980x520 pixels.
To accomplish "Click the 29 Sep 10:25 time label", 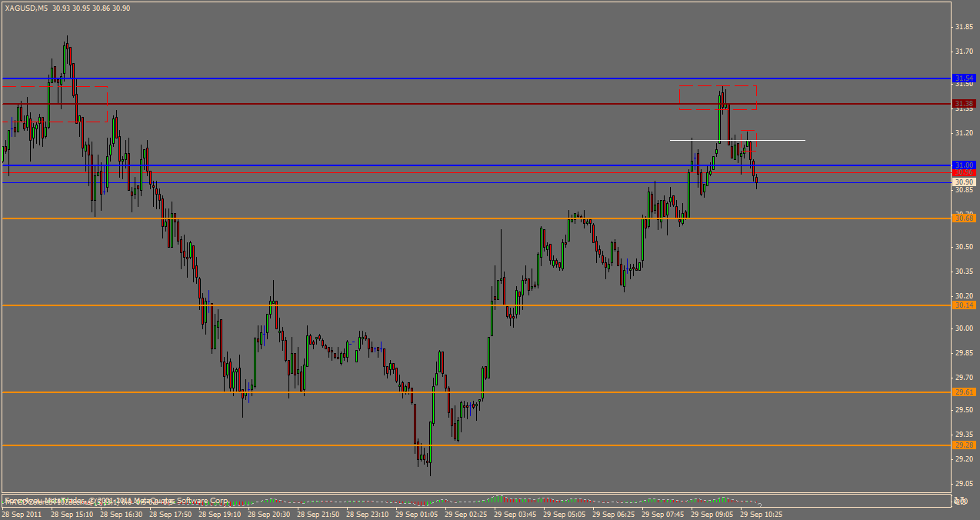I will coord(762,513).
